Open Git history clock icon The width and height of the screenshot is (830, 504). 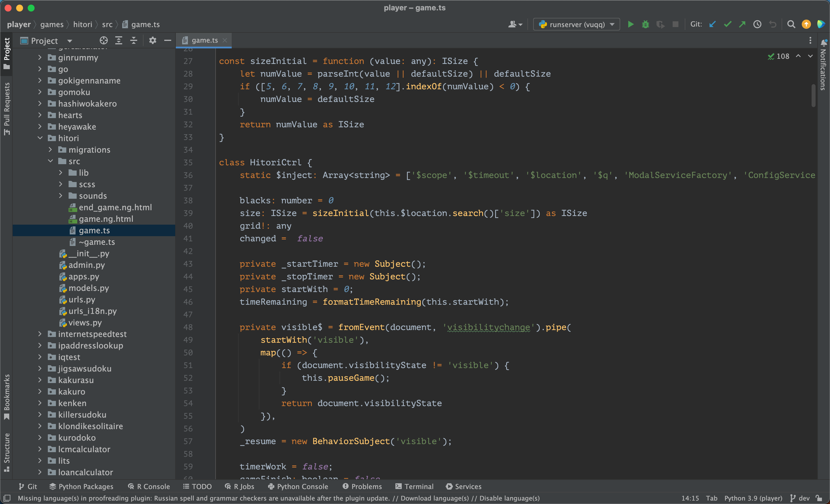click(757, 24)
